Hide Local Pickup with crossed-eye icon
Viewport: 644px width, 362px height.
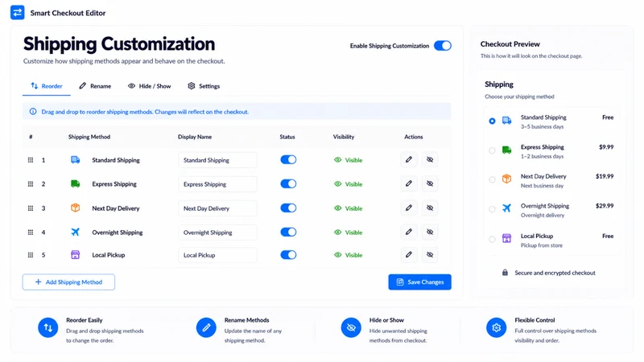430,254
